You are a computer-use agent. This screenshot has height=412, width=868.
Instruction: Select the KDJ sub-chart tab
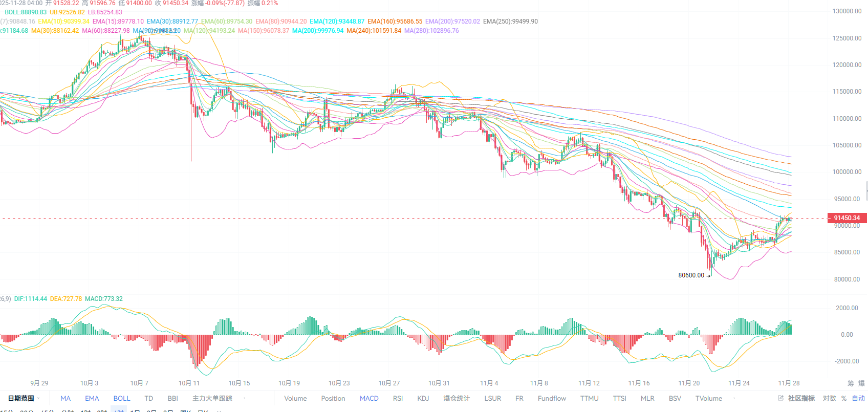(423, 398)
